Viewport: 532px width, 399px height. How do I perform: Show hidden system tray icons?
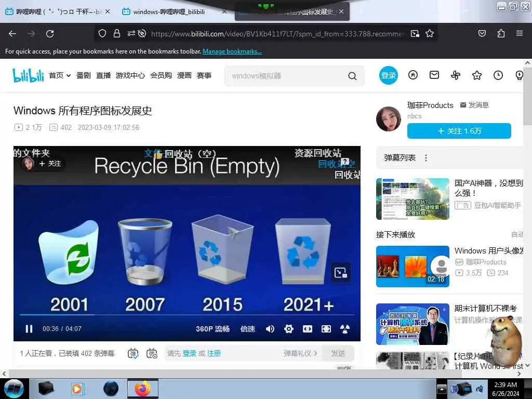[x=442, y=389]
